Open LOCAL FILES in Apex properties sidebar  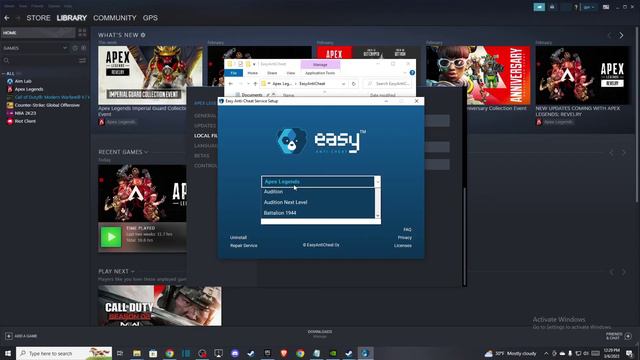[x=206, y=136]
